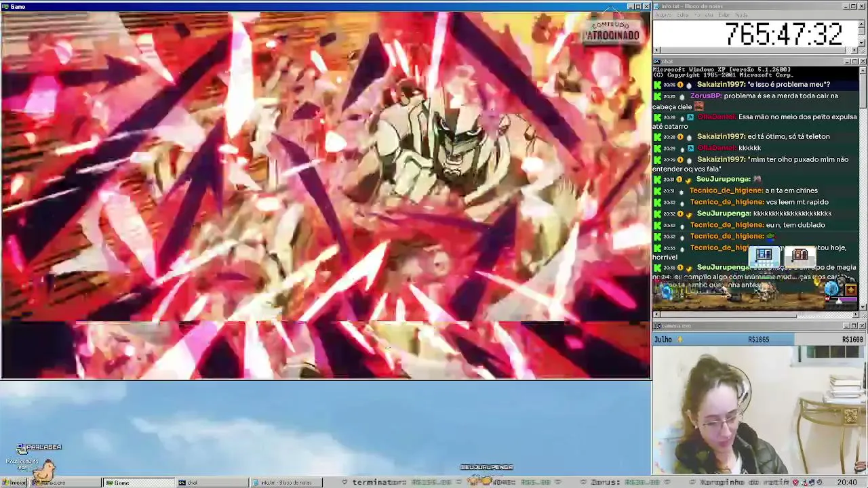Click the duck badge next to Julho
Image resolution: width=868 pixels, height=488 pixels.
(x=679, y=340)
